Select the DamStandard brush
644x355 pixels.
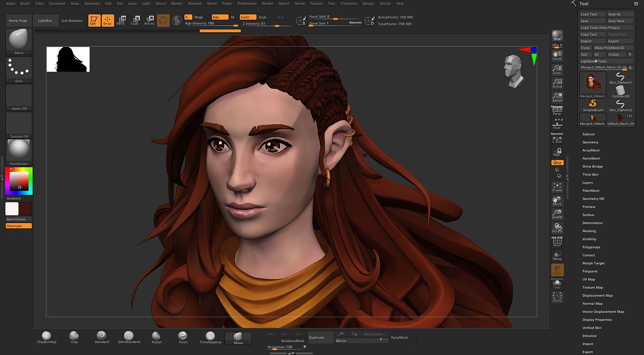(x=129, y=337)
